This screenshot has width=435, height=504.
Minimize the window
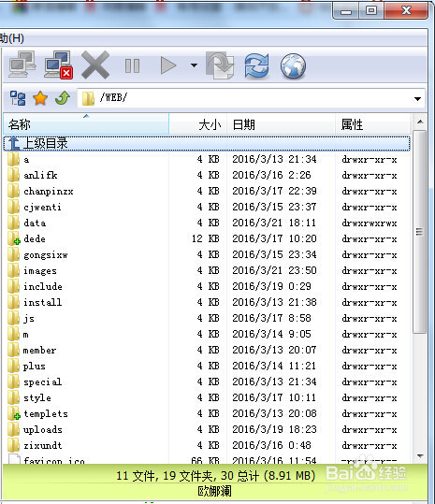tap(346, 11)
